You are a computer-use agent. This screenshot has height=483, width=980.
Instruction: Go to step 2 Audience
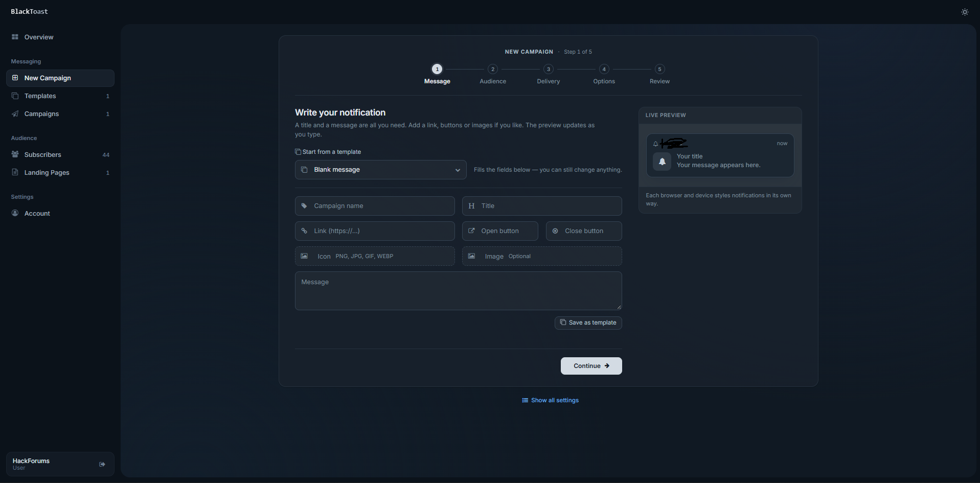[x=493, y=74]
